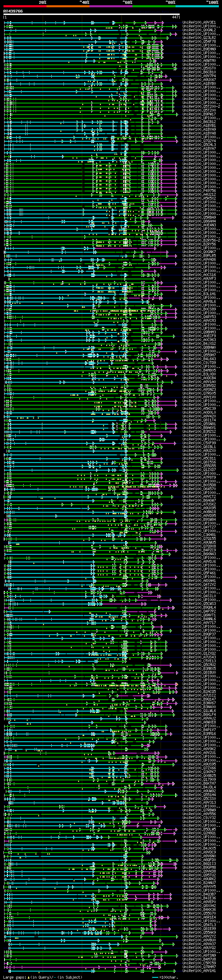Select hit label UniRef100_Q8I1T4

[x=199, y=420]
